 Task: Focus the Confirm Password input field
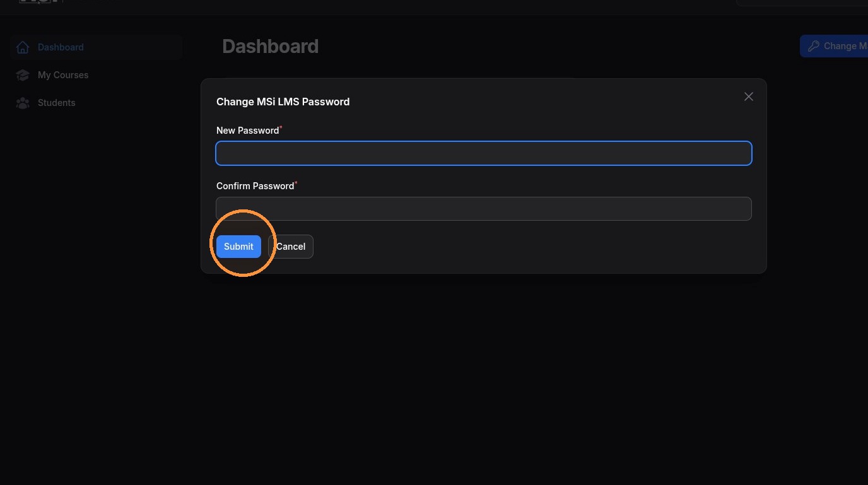tap(484, 209)
